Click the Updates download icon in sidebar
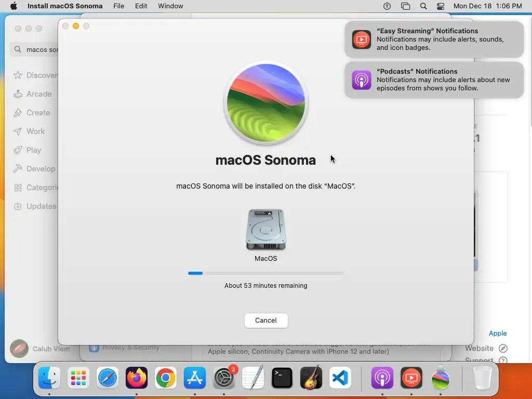This screenshot has width=532, height=399. click(x=18, y=206)
